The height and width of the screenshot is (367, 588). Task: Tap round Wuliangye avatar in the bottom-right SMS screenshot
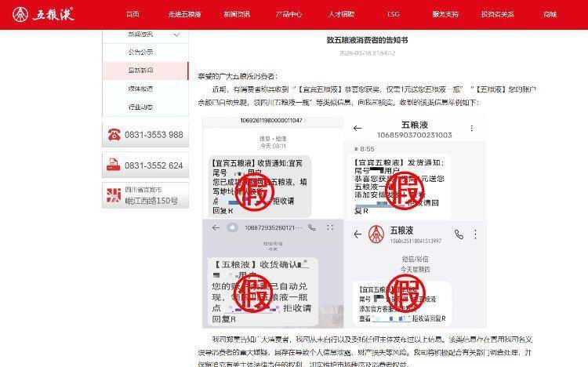[x=377, y=234]
